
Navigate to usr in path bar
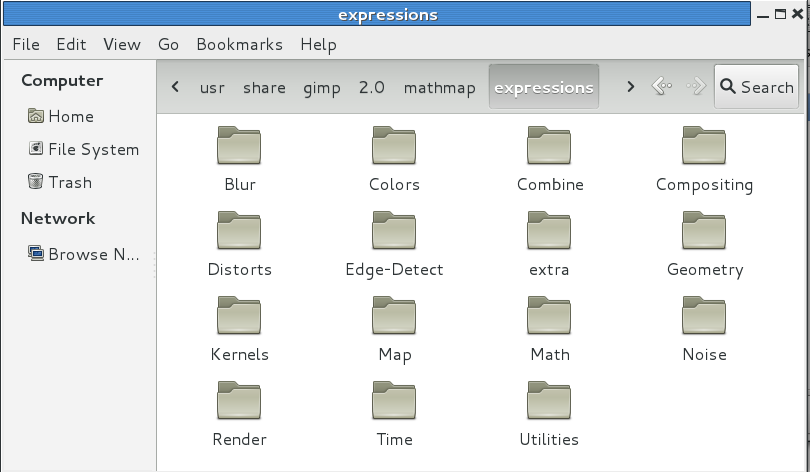click(x=212, y=87)
